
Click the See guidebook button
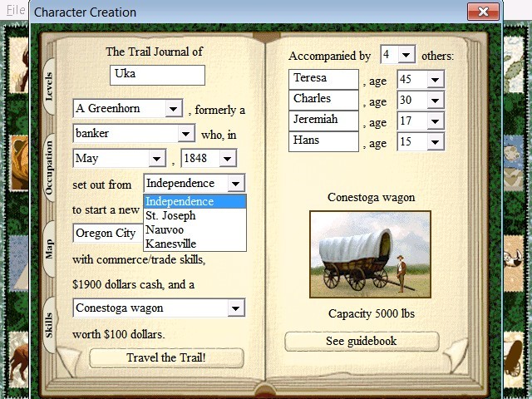[x=362, y=341]
